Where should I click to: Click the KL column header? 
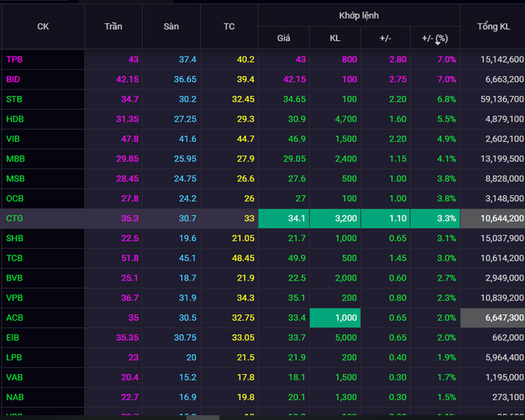point(335,38)
